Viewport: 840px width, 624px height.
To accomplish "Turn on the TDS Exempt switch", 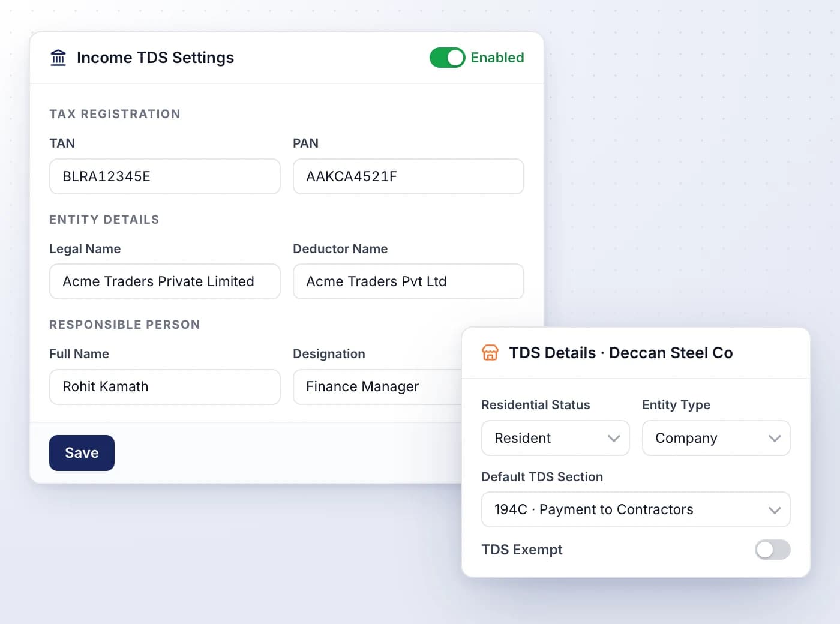I will (x=772, y=550).
